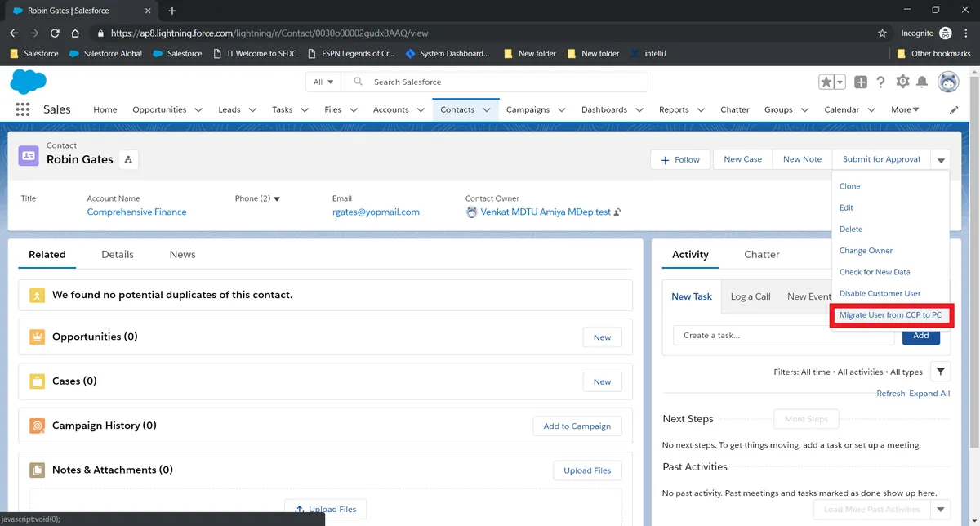The height and width of the screenshot is (526, 980).
Task: Open the Help question mark icon
Action: [881, 82]
